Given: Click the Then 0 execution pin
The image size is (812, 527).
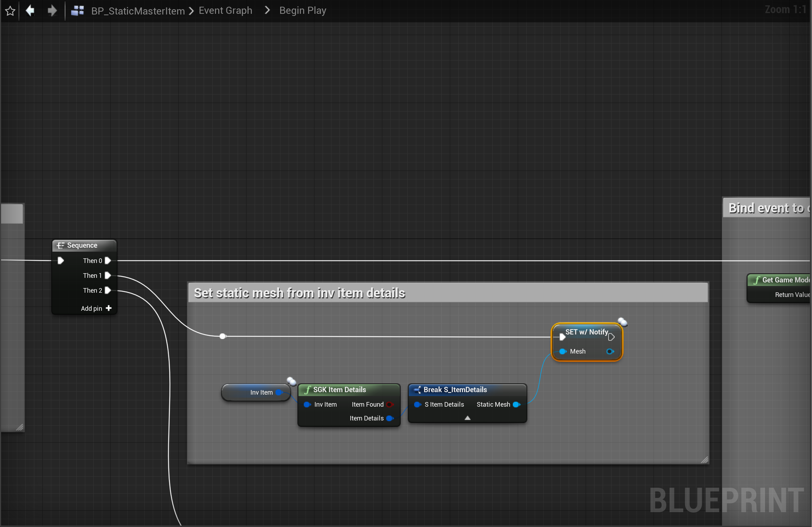Looking at the screenshot, I should (x=108, y=261).
